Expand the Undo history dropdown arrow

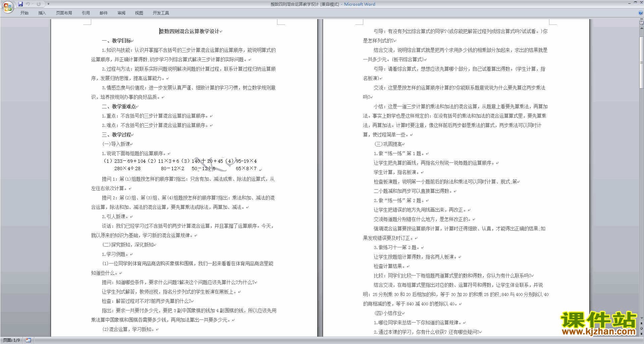point(33,4)
